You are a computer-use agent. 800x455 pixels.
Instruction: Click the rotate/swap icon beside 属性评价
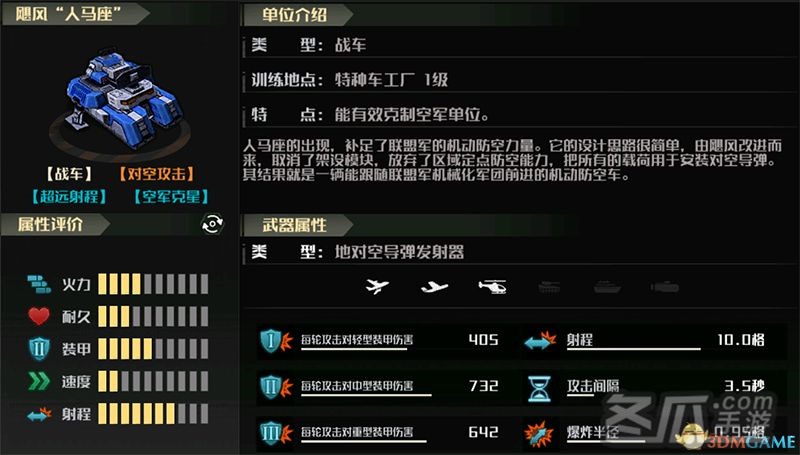click(212, 224)
